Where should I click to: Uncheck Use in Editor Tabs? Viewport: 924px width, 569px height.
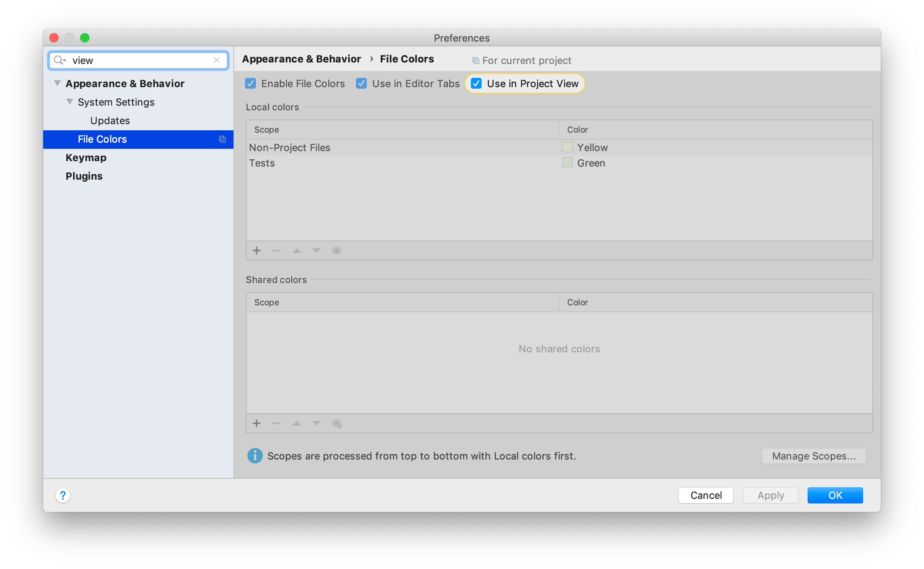(361, 83)
